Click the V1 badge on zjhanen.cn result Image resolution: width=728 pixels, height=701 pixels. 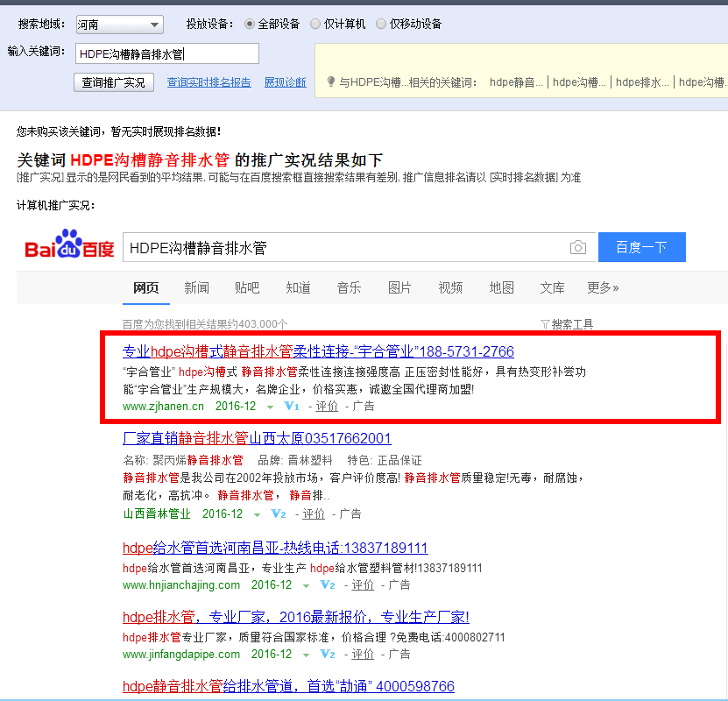tap(292, 407)
